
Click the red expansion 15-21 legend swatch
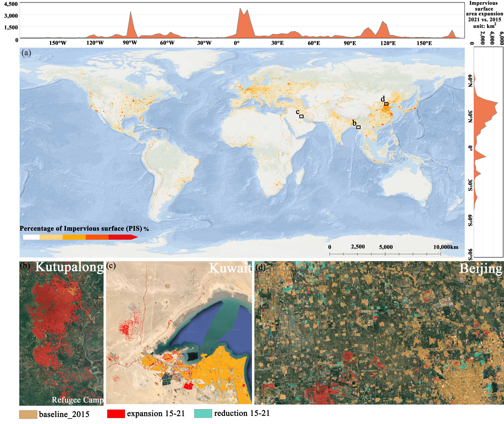point(116,413)
